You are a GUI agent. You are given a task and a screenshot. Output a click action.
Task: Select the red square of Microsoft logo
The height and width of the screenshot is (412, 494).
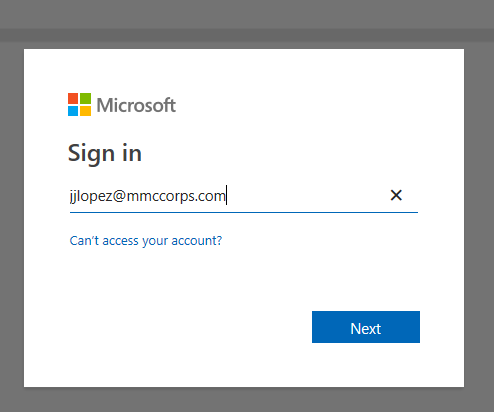tap(73, 98)
